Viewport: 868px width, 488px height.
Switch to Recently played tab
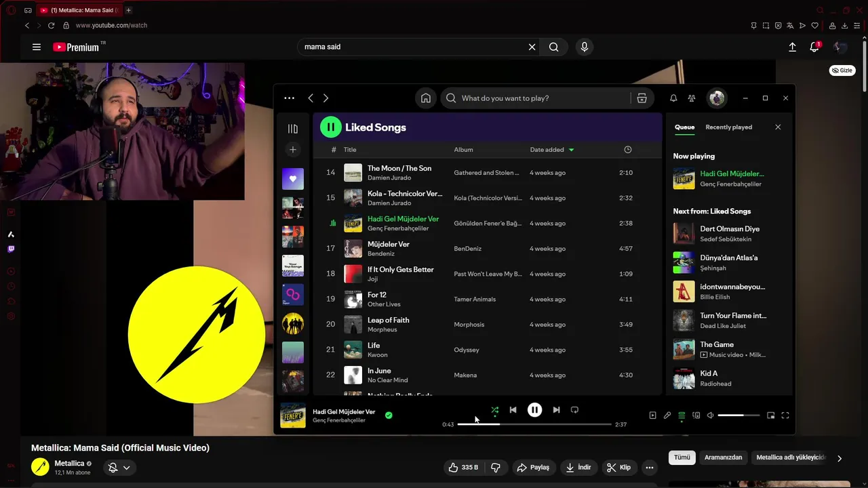click(728, 127)
